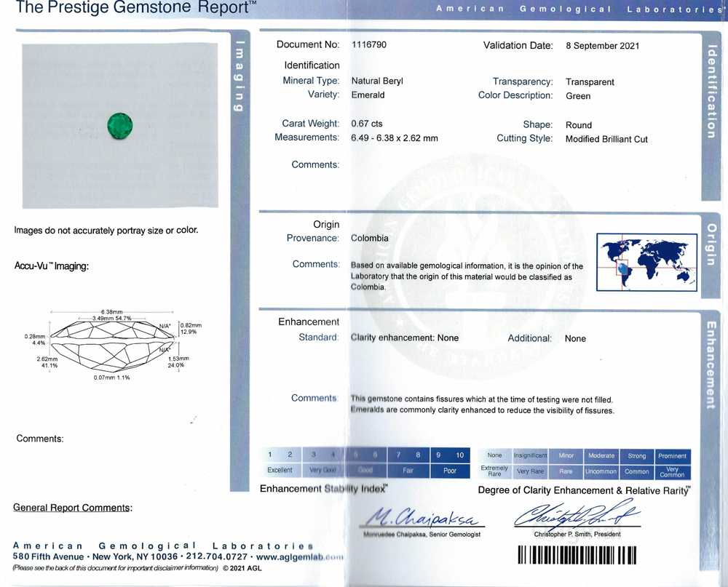Click the Excellent stability index cell
728x587 pixels.
point(280,470)
